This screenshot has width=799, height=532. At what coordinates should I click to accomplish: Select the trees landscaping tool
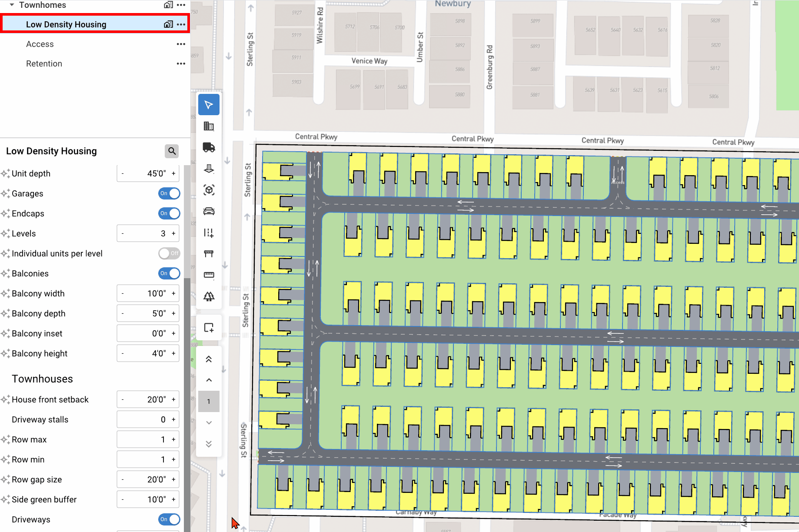pos(209,296)
